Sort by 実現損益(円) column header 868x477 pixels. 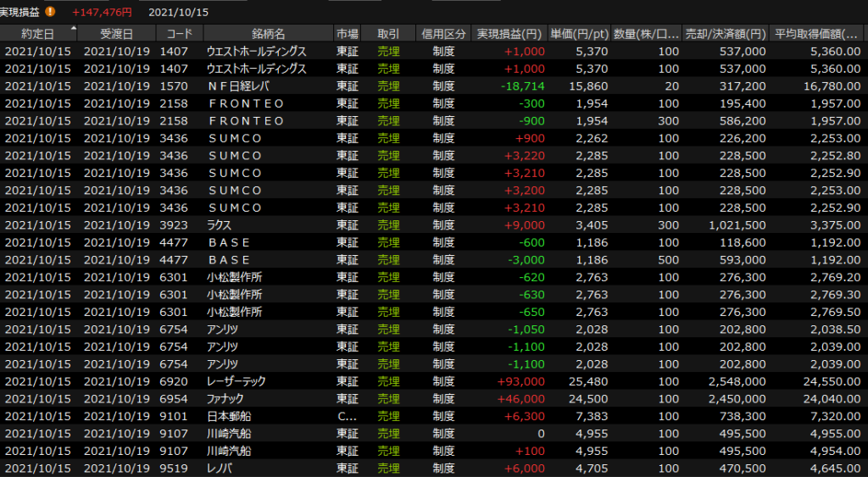pos(509,34)
